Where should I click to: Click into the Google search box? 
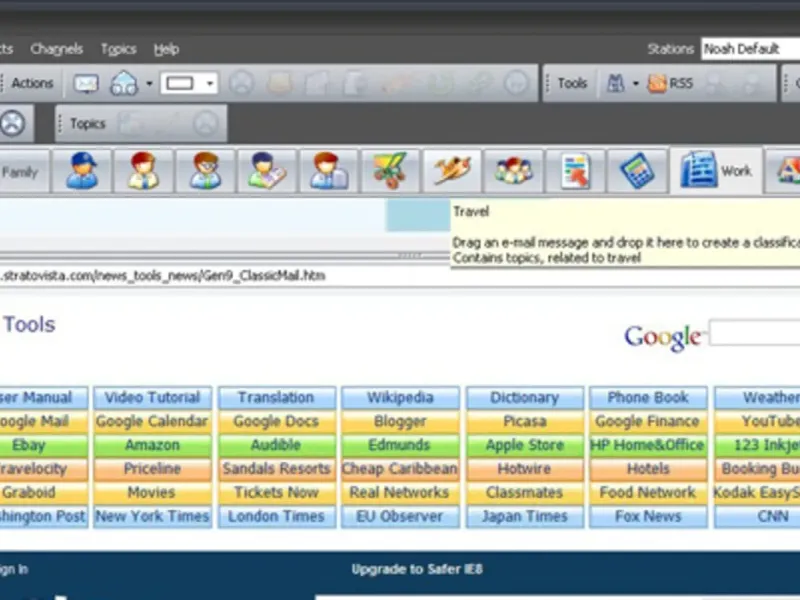(755, 333)
